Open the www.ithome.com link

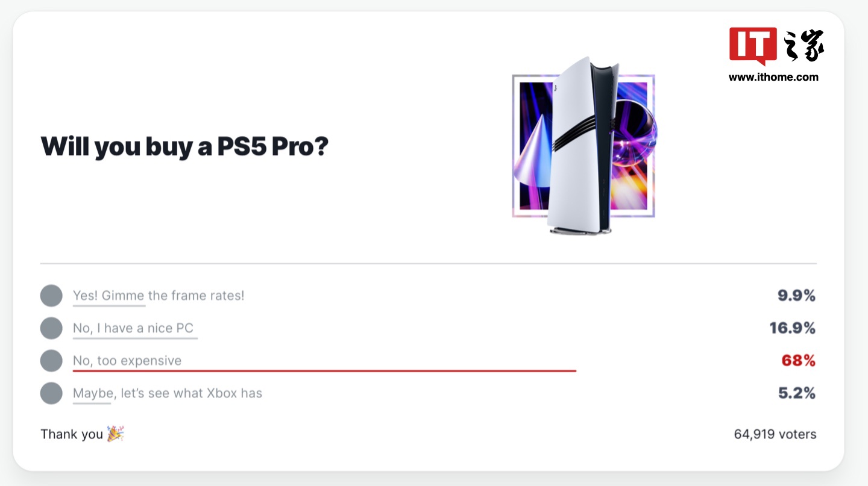[x=773, y=76]
